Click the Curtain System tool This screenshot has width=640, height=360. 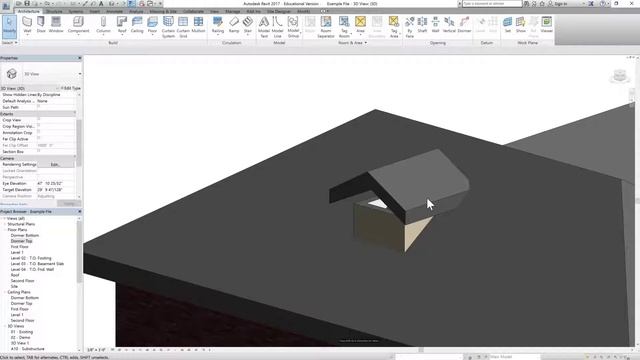168,27
